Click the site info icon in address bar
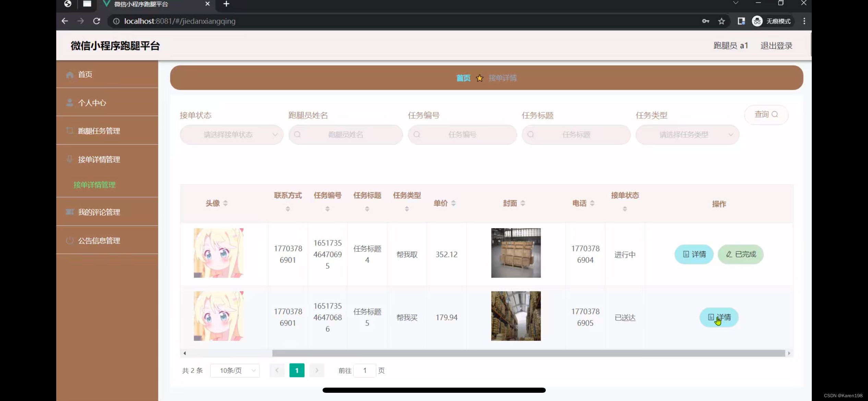Image resolution: width=868 pixels, height=401 pixels. [x=116, y=21]
